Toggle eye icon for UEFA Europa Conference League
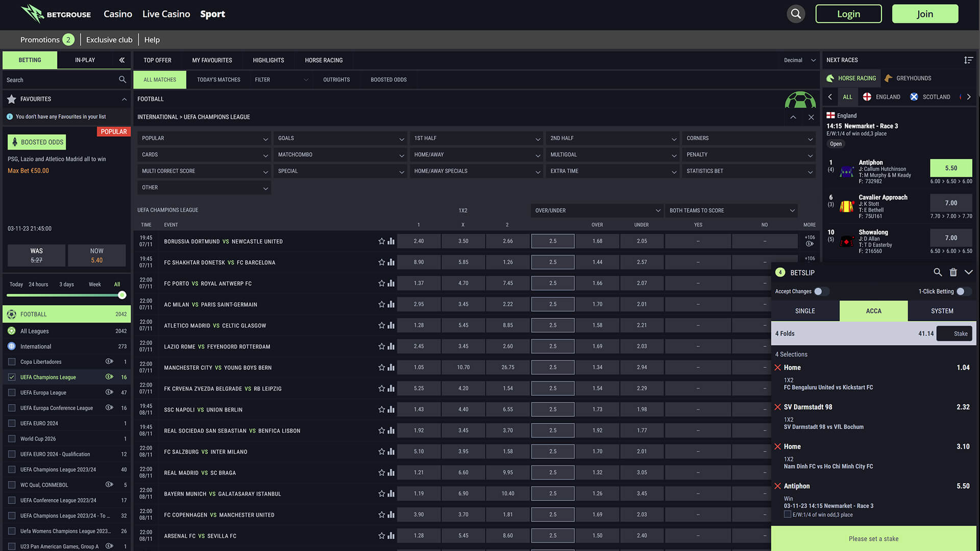 tap(109, 408)
